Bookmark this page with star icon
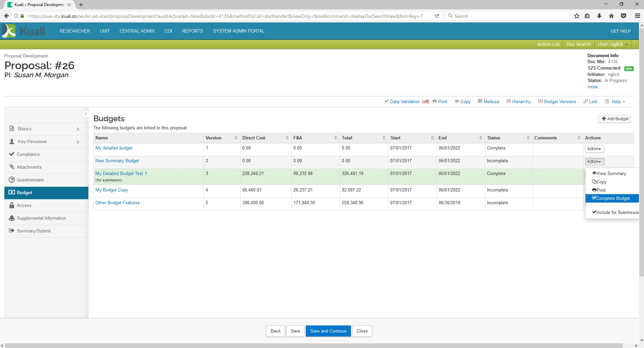This screenshot has height=348, width=644. point(577,16)
